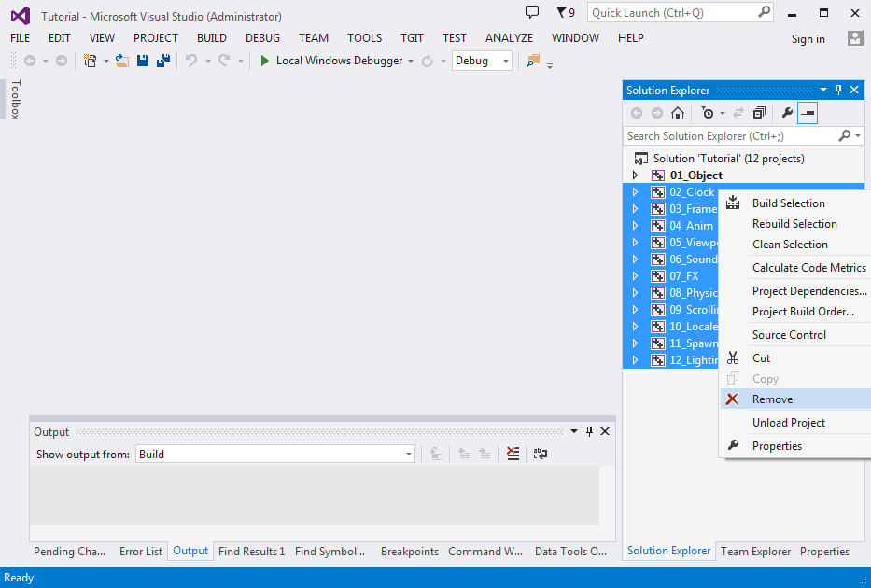Click the Home icon in Solution Explorer
The image size is (871, 588).
pos(678,113)
